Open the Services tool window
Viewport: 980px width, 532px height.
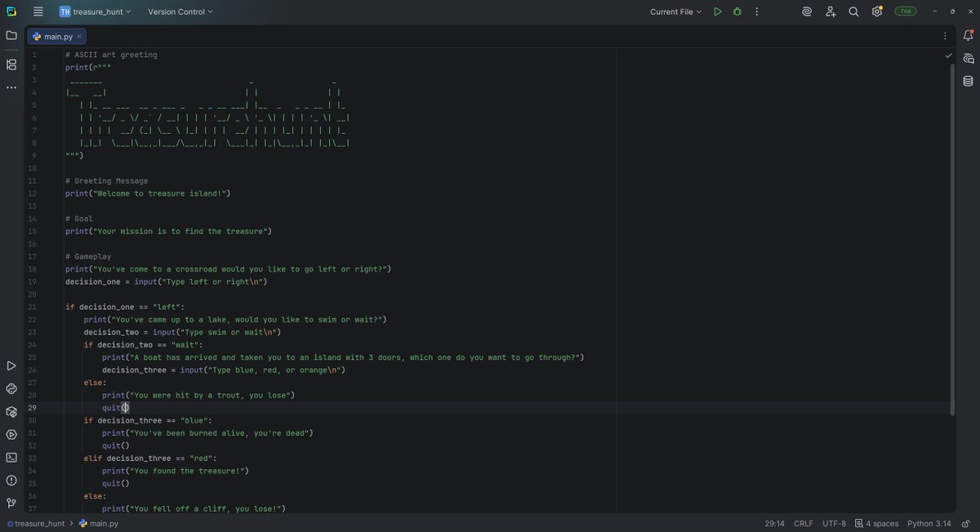pyautogui.click(x=11, y=434)
